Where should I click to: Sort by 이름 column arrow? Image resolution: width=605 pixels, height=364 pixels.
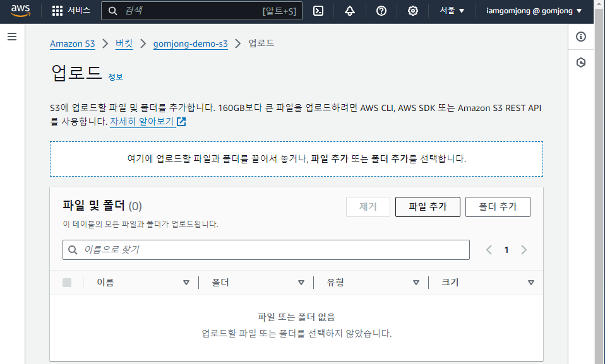[186, 283]
